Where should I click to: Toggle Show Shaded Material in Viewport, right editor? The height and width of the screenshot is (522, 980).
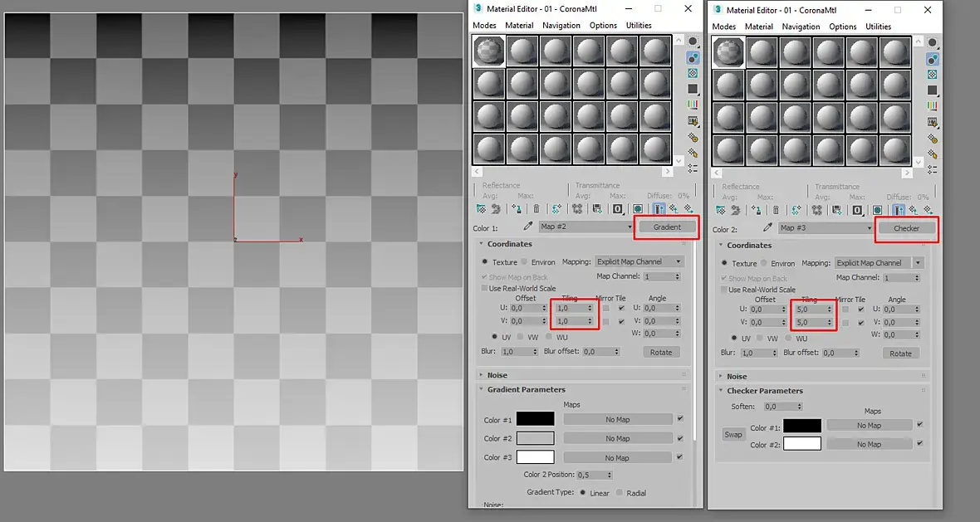(878, 210)
